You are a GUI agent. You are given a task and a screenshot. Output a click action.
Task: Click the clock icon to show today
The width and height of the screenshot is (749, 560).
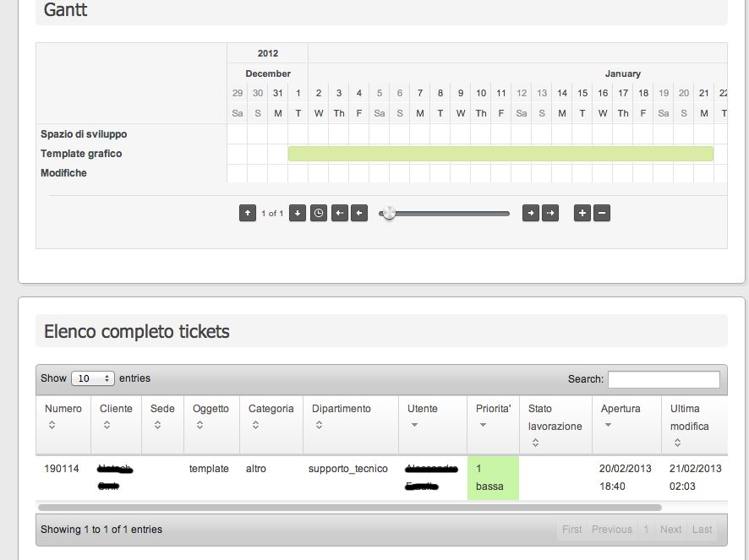click(x=318, y=214)
